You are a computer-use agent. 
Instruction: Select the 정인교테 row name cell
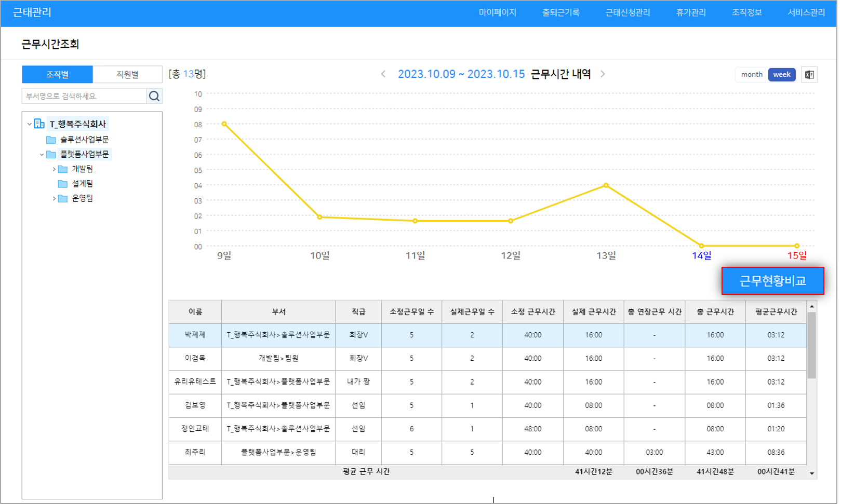click(x=195, y=429)
